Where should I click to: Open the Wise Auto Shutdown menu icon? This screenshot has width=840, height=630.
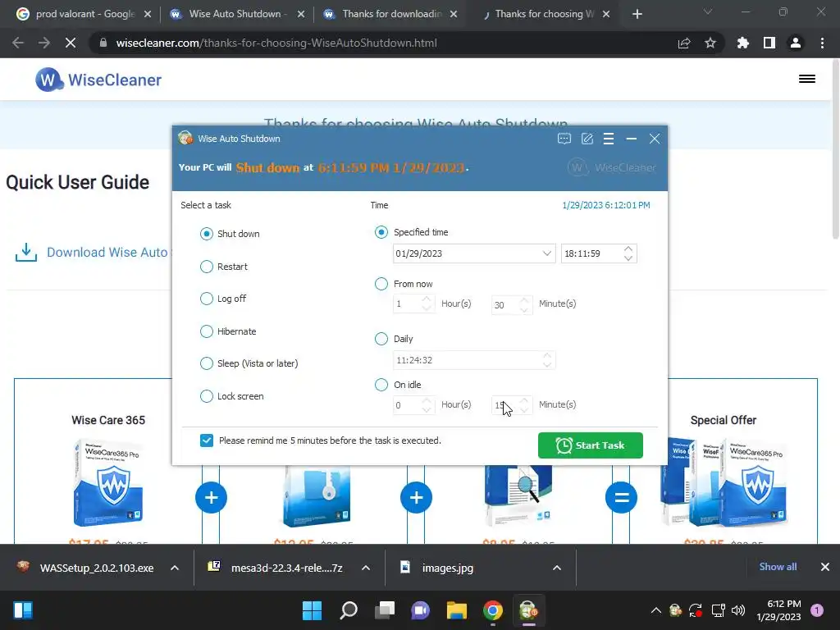point(609,139)
